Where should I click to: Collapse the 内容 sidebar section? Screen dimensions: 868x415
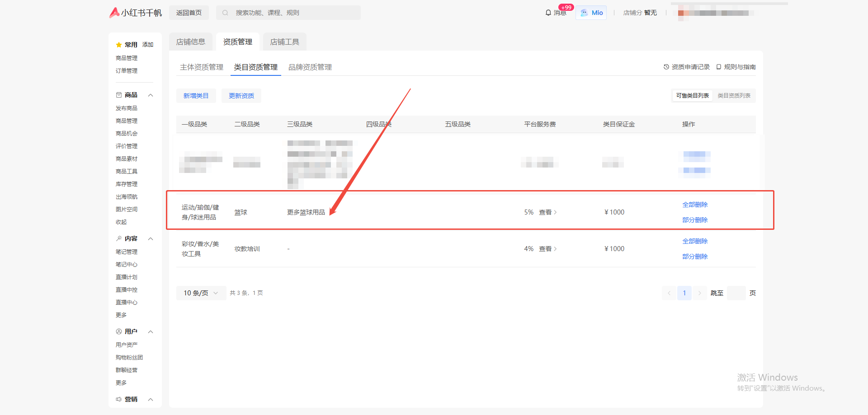point(151,238)
